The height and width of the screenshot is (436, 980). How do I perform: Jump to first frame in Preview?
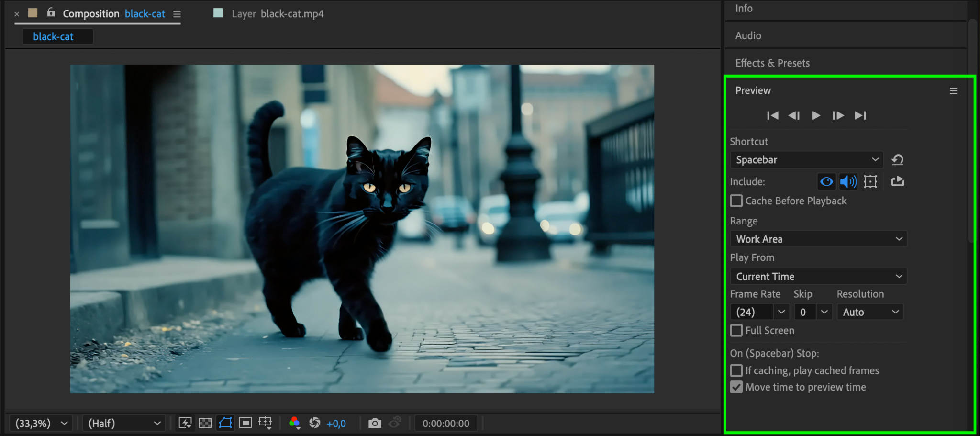click(772, 115)
